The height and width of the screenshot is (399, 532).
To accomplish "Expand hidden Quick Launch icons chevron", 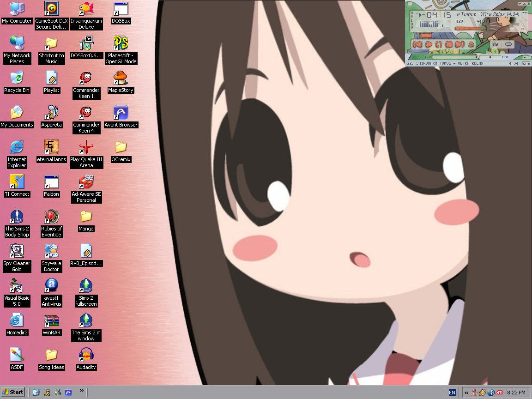I will (x=82, y=392).
